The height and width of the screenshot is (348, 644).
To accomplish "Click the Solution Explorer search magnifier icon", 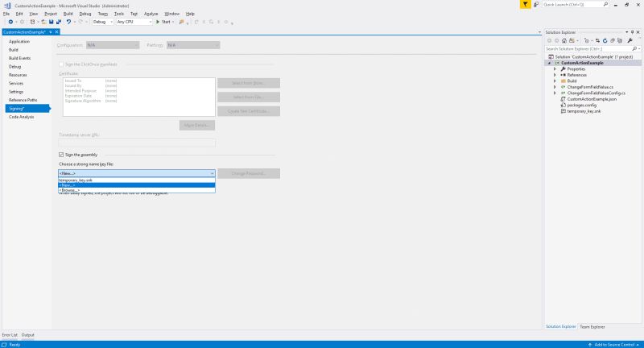I will tap(634, 49).
